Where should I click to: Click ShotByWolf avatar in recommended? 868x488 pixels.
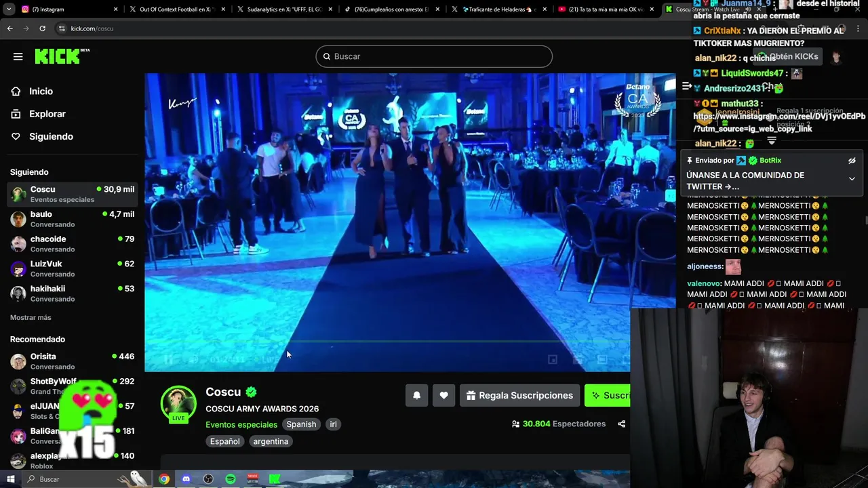18,386
